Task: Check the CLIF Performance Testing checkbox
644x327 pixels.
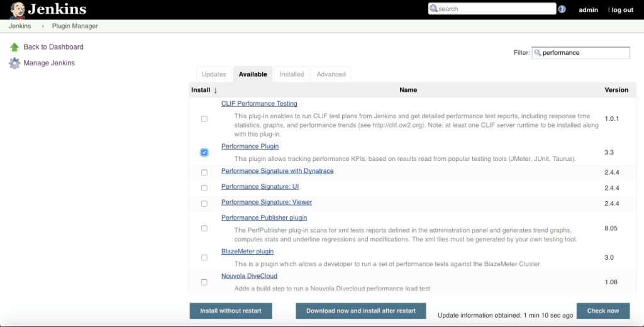Action: 204,119
